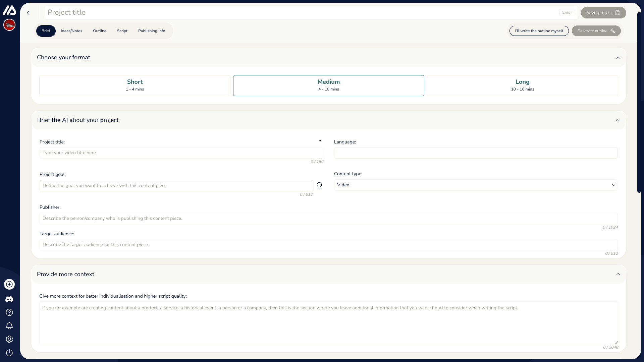Click the back arrow beside Project title
Viewport: 644px width, 362px height.
click(x=28, y=12)
